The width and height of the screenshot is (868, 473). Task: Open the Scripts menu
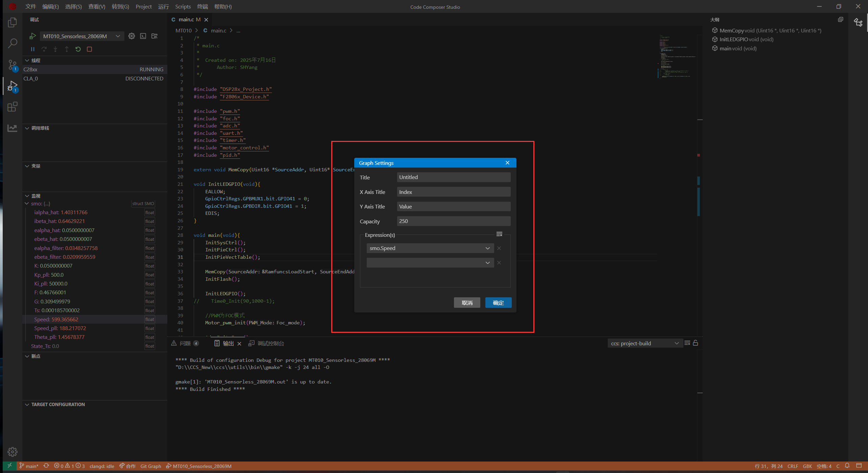(183, 6)
